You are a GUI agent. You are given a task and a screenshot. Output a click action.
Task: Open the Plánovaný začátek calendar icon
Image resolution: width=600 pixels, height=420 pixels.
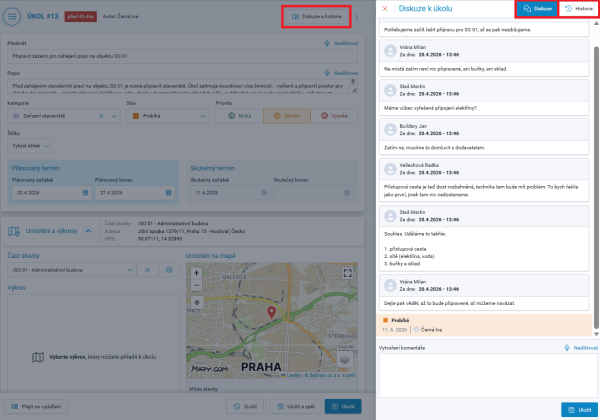[x=85, y=193]
